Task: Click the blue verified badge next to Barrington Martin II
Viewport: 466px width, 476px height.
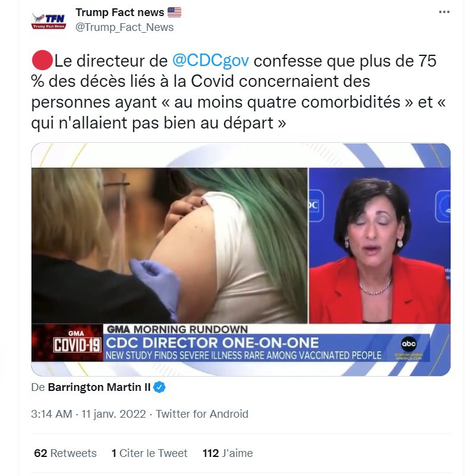Action: 159,387
